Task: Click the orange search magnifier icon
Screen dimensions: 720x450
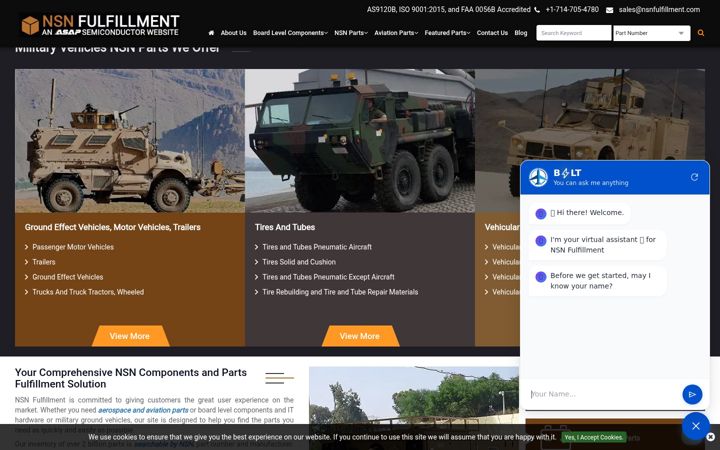Action: [701, 33]
